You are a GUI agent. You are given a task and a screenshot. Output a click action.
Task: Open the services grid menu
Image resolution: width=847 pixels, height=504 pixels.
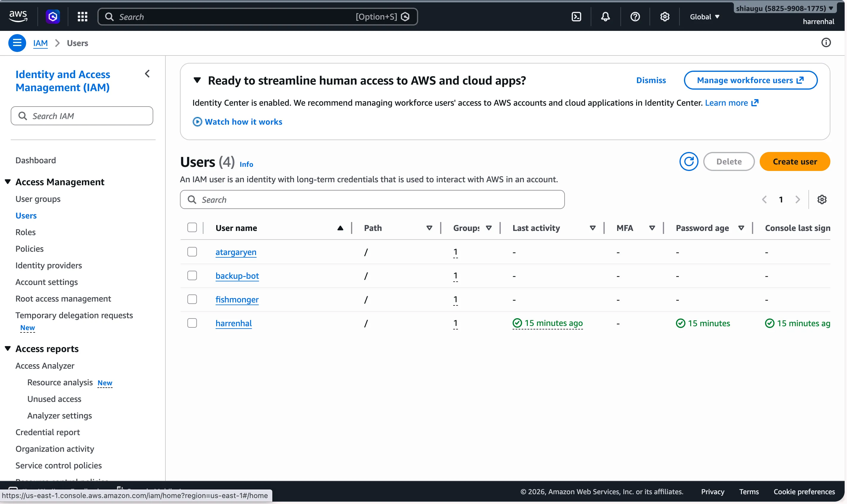point(82,17)
